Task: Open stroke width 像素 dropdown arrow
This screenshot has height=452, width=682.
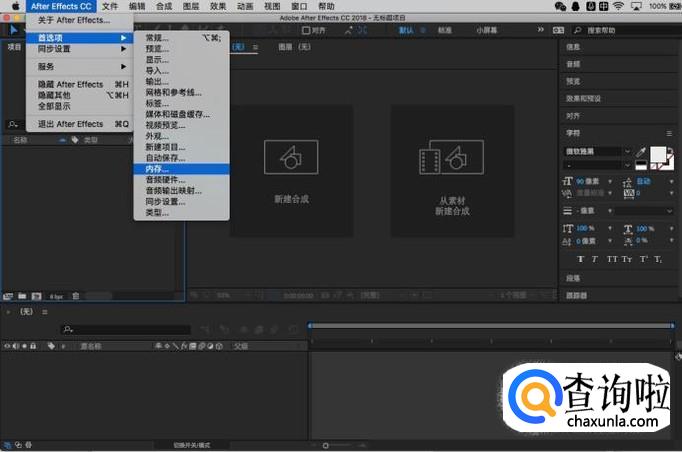Action: pos(610,211)
